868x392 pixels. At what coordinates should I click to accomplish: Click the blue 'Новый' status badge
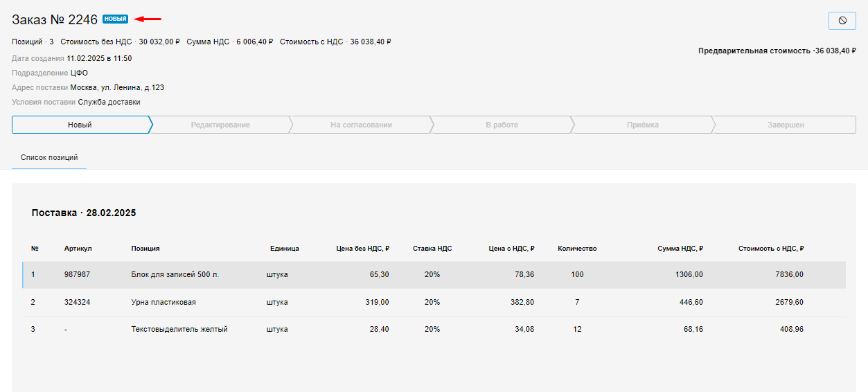coord(115,19)
